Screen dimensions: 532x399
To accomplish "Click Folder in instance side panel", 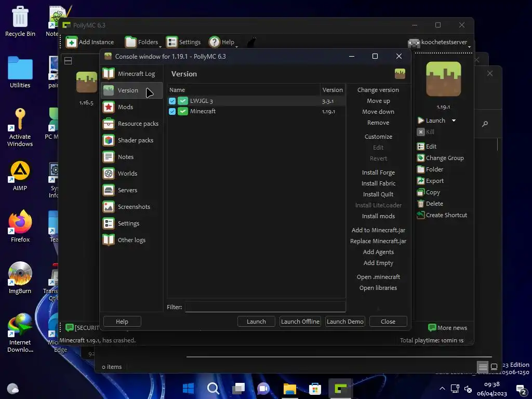I will click(x=430, y=169).
